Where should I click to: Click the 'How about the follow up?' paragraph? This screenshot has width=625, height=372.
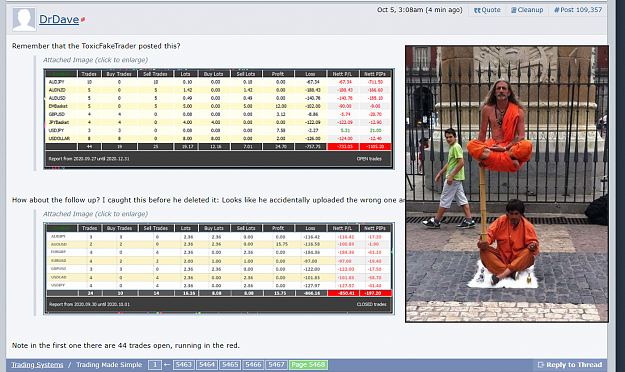[x=208, y=200]
